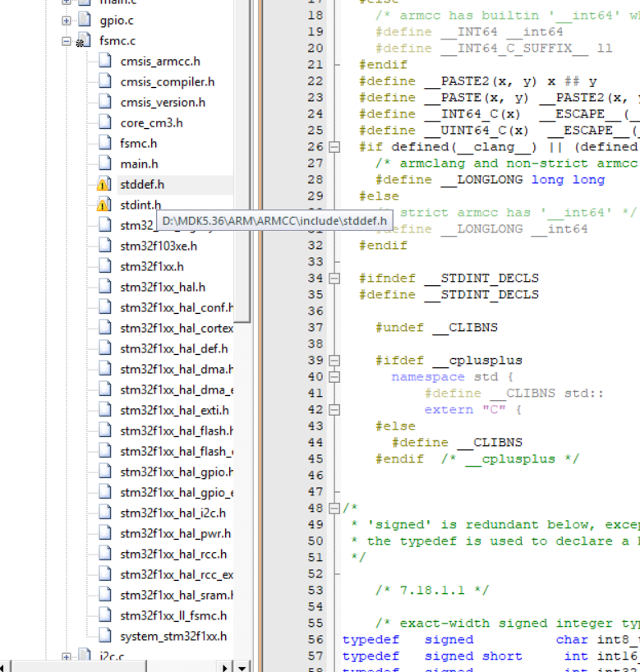Select stm32f1xx.h in the tree
Image resolution: width=640 pixels, height=672 pixels.
(152, 266)
